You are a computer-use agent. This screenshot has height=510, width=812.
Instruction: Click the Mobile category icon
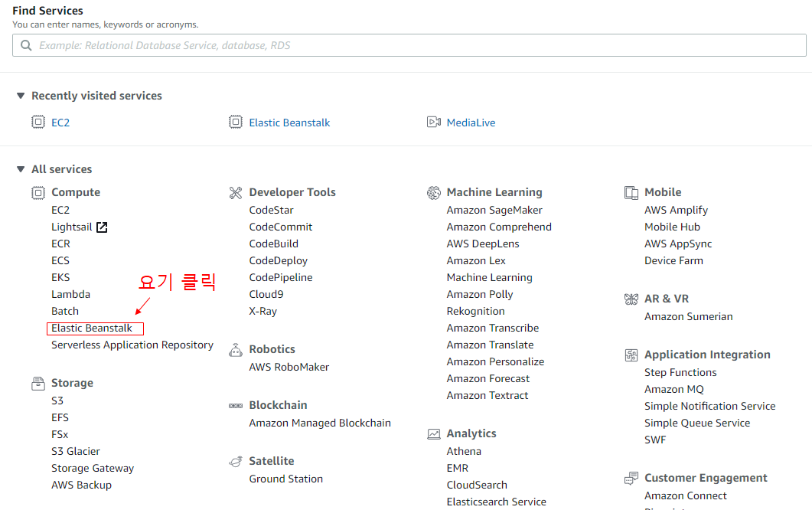click(631, 193)
